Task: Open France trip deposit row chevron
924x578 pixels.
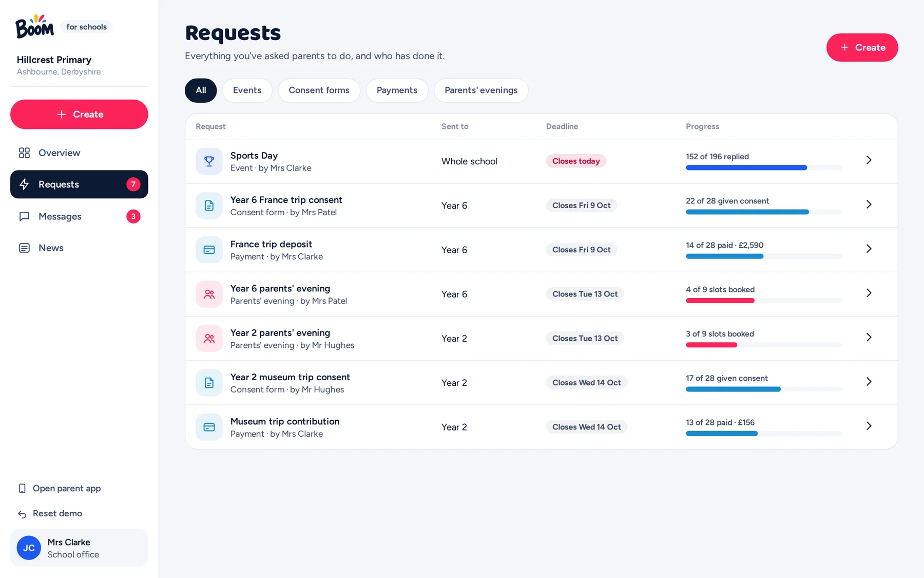Action: 869,248
